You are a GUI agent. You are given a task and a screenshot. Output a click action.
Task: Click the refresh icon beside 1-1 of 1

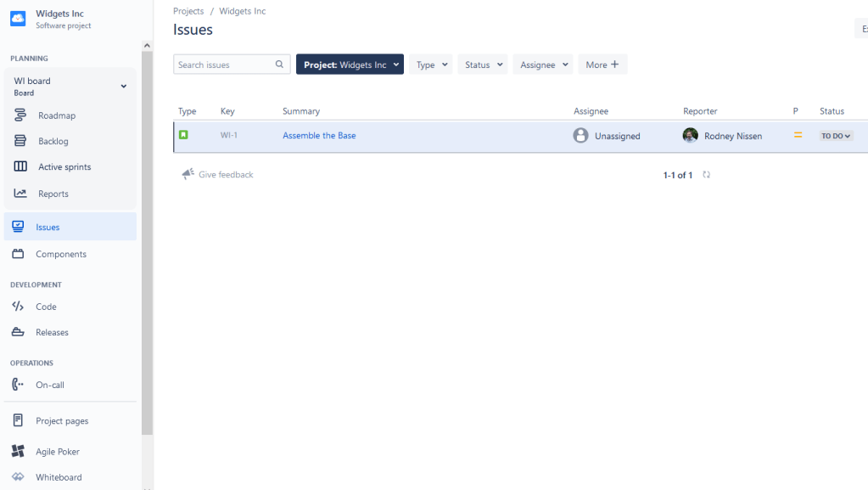pyautogui.click(x=706, y=175)
